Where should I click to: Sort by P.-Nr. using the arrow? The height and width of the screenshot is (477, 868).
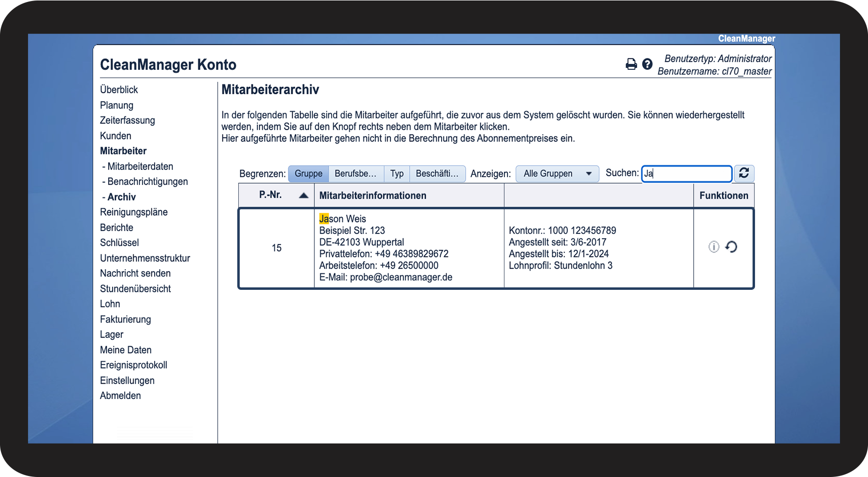click(304, 196)
